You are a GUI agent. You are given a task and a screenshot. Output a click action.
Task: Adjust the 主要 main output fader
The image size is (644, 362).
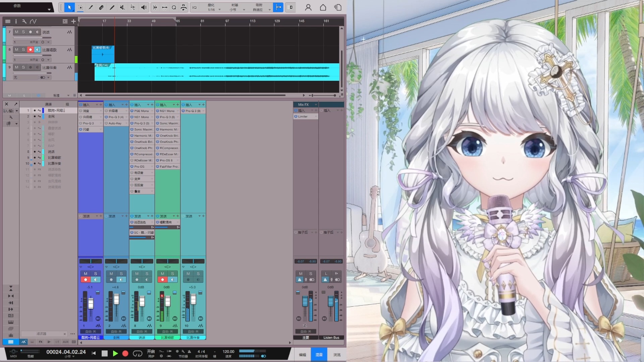[305, 301]
